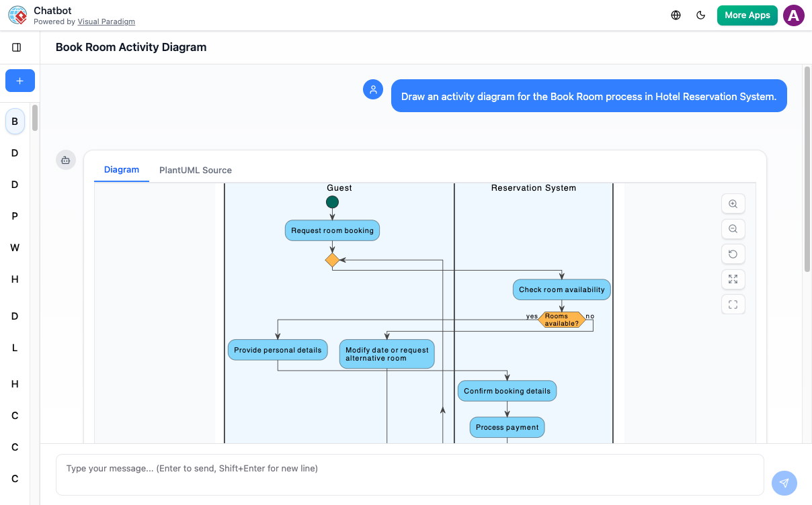The width and height of the screenshot is (812, 505).
Task: Click the bot avatar icon
Action: pyautogui.click(x=65, y=160)
